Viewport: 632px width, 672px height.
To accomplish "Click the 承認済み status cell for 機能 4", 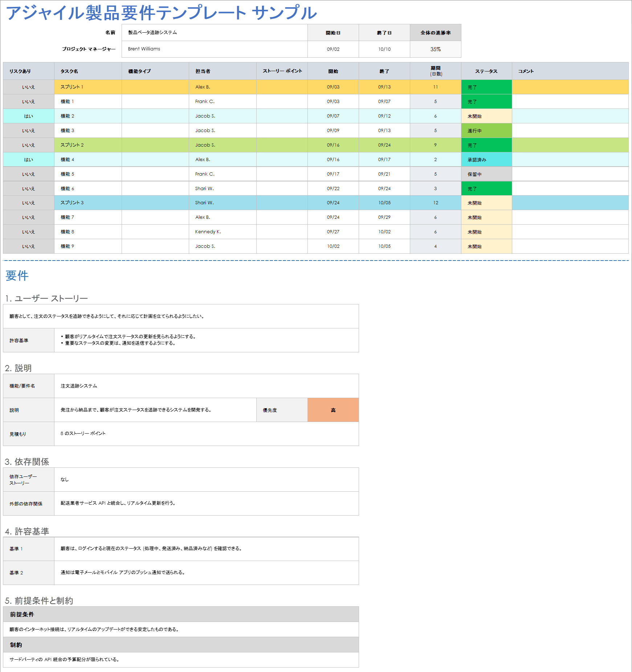I will point(486,160).
